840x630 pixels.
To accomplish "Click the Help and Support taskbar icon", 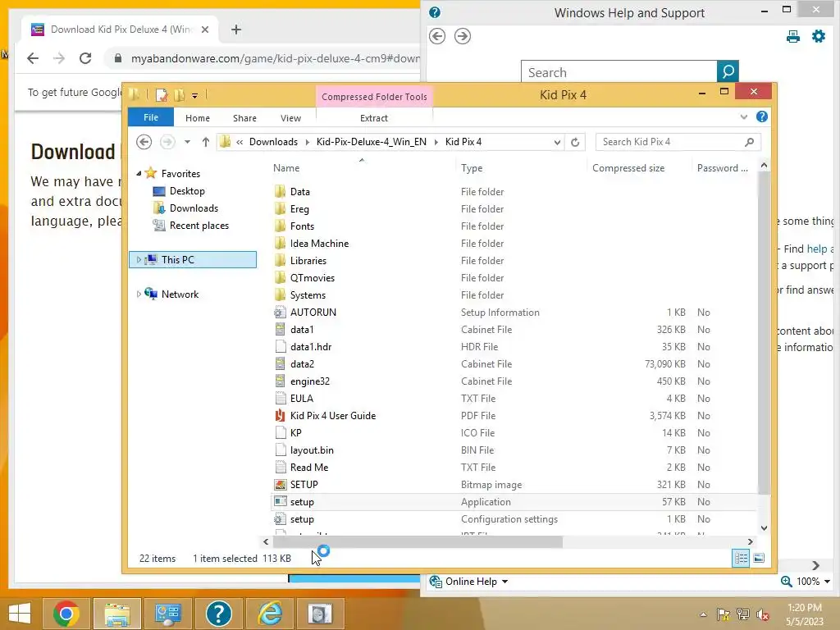I will 218,614.
